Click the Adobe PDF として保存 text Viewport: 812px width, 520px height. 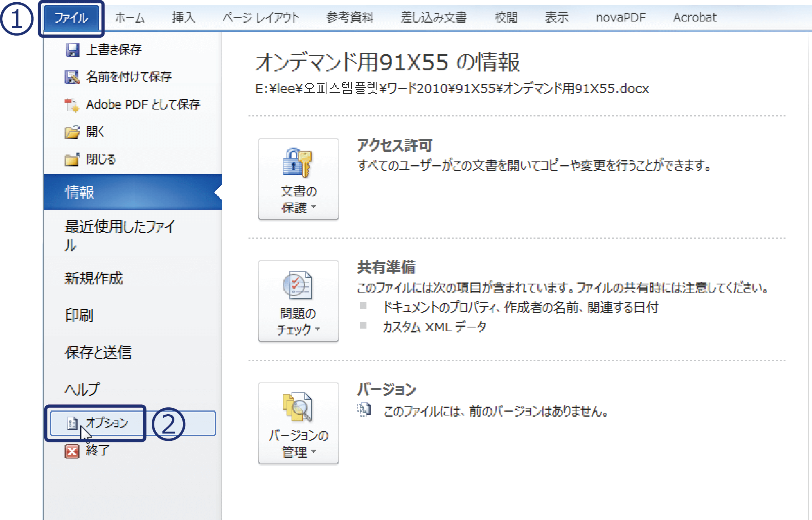(143, 104)
